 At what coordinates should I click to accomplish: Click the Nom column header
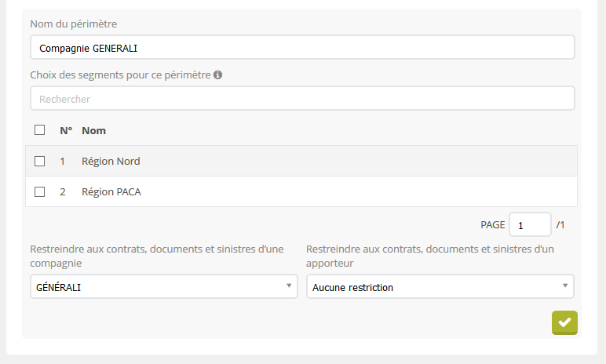[x=94, y=130]
